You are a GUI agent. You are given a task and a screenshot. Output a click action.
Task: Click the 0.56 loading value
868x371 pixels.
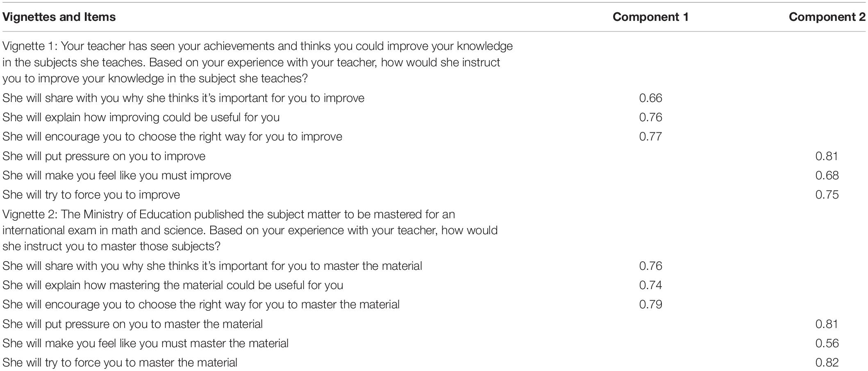click(x=827, y=343)
